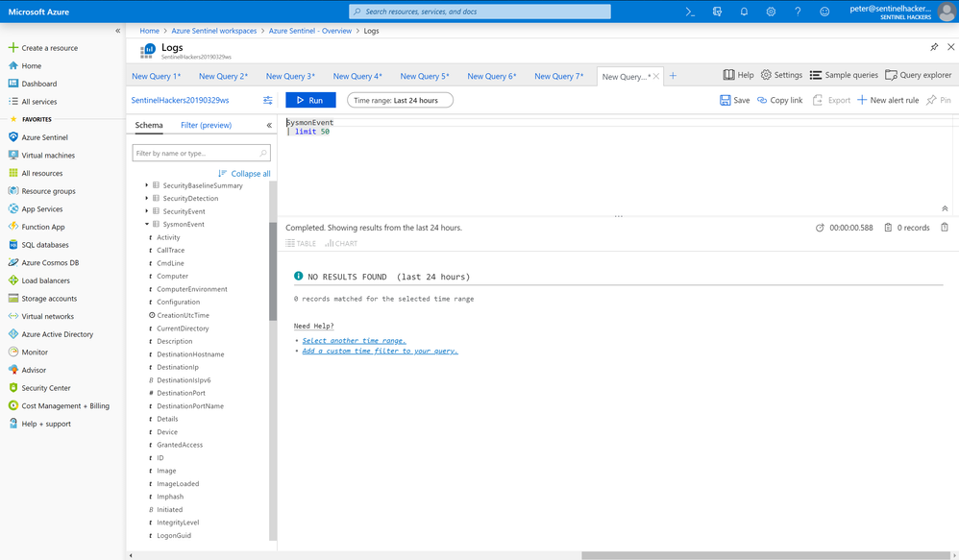The image size is (959, 560).
Task: Switch to New Query 5 tab
Action: point(425,77)
